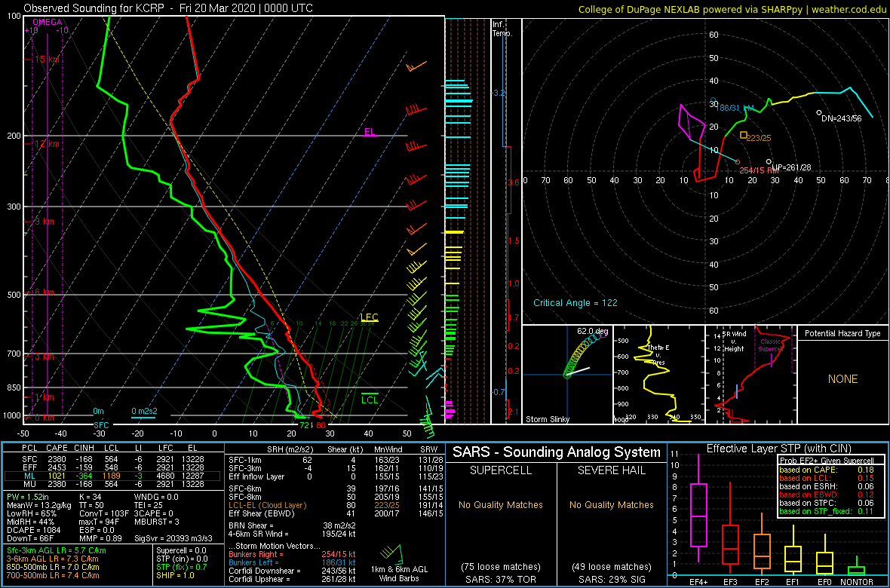Open the SR Wind v. Height inset plot
890x588 pixels.
click(x=750, y=375)
